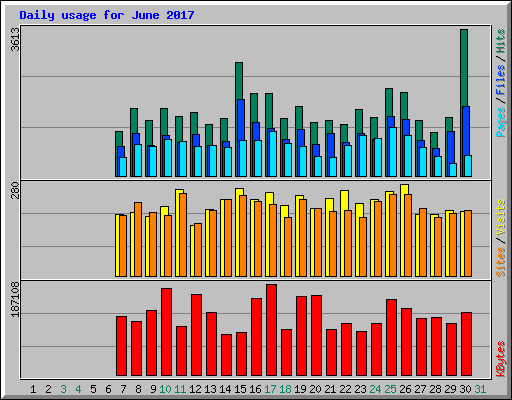Click day label 6 on the x-axis

click(108, 389)
